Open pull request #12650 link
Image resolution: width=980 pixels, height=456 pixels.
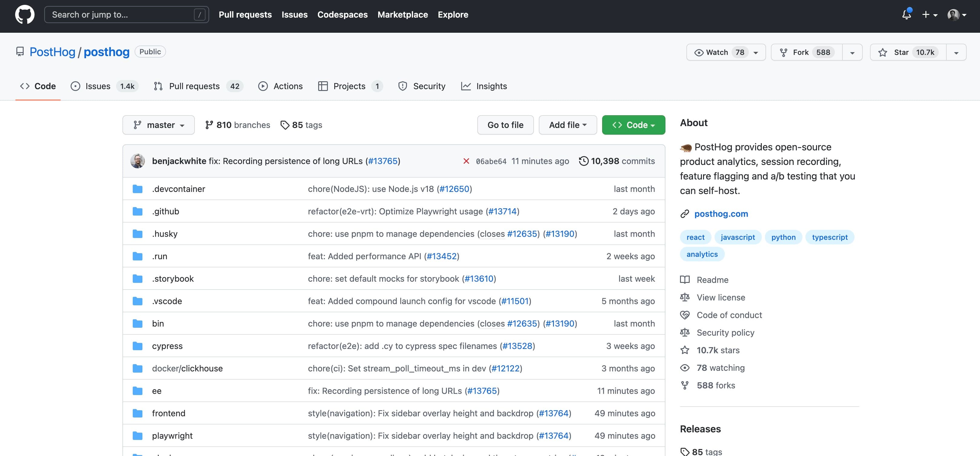click(454, 189)
